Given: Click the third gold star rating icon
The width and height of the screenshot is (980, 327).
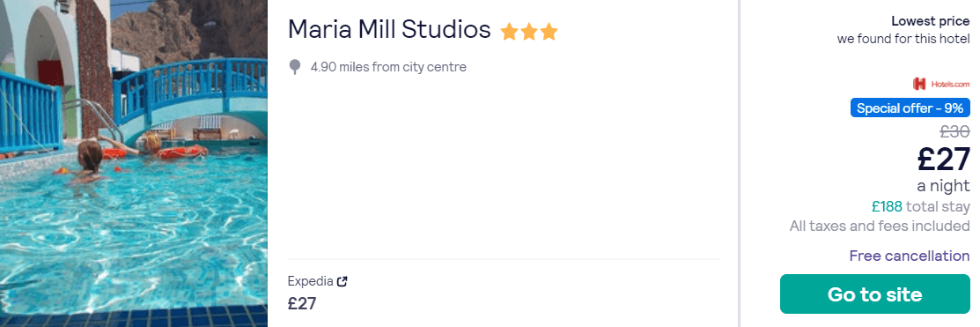Looking at the screenshot, I should click(549, 31).
